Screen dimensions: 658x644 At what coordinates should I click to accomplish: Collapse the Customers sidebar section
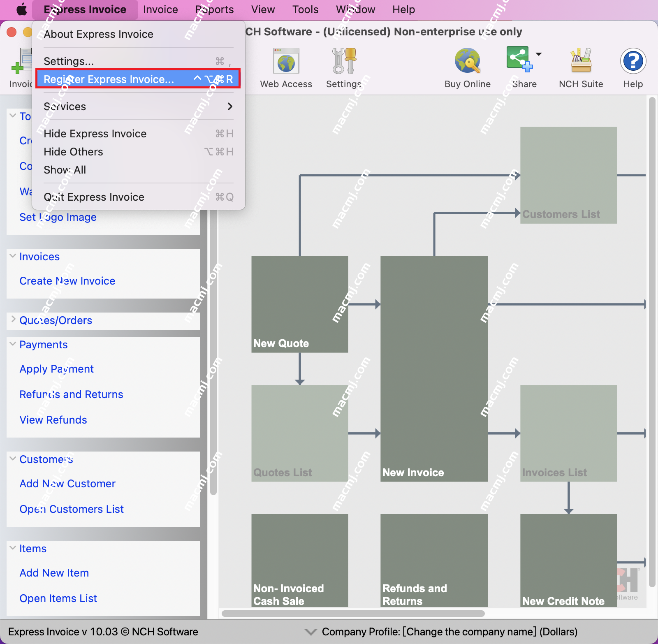(x=13, y=459)
